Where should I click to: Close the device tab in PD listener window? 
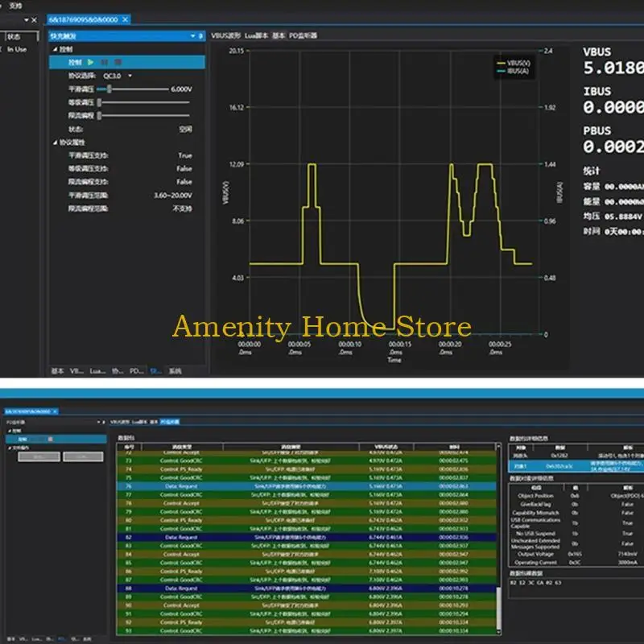click(55, 411)
